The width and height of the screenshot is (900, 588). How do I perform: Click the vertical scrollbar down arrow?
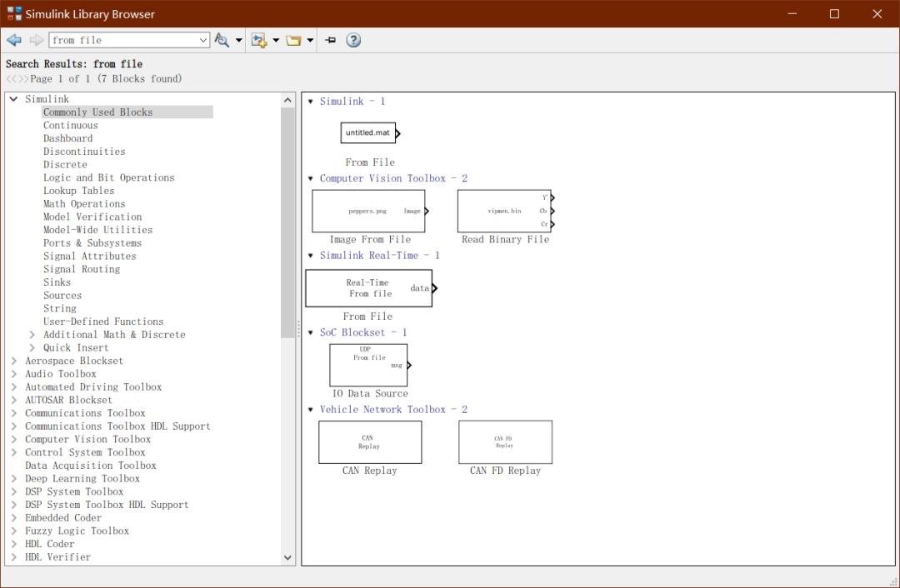tap(287, 557)
